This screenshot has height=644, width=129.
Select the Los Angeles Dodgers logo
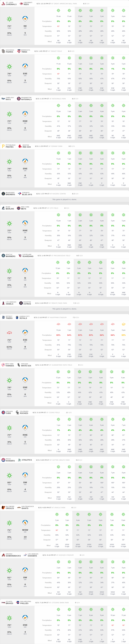click(x=25, y=555)
